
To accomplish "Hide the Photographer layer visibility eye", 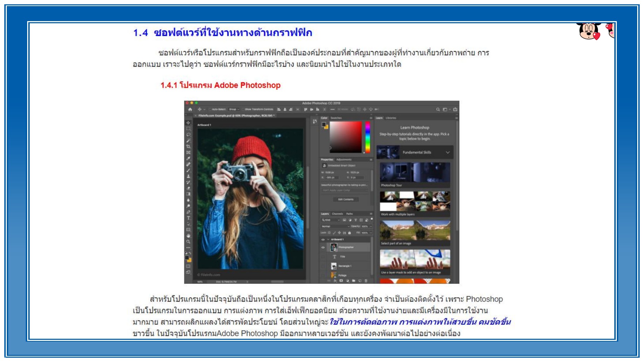I will coord(323,248).
